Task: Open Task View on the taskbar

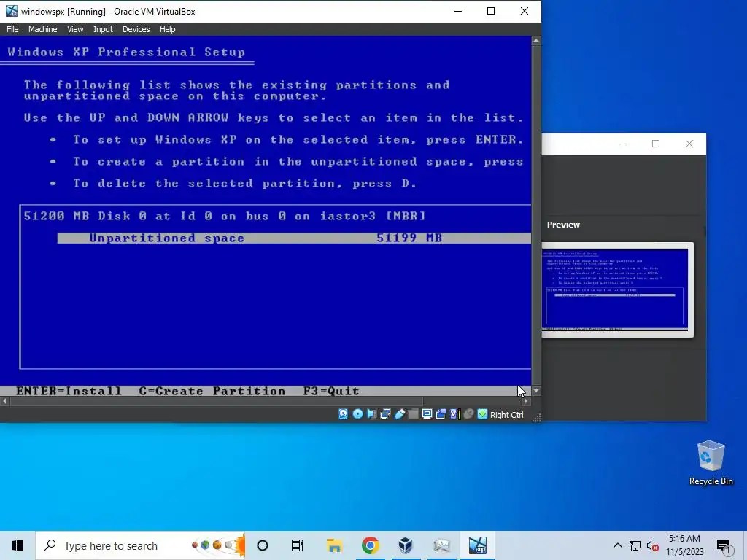Action: pos(298,545)
